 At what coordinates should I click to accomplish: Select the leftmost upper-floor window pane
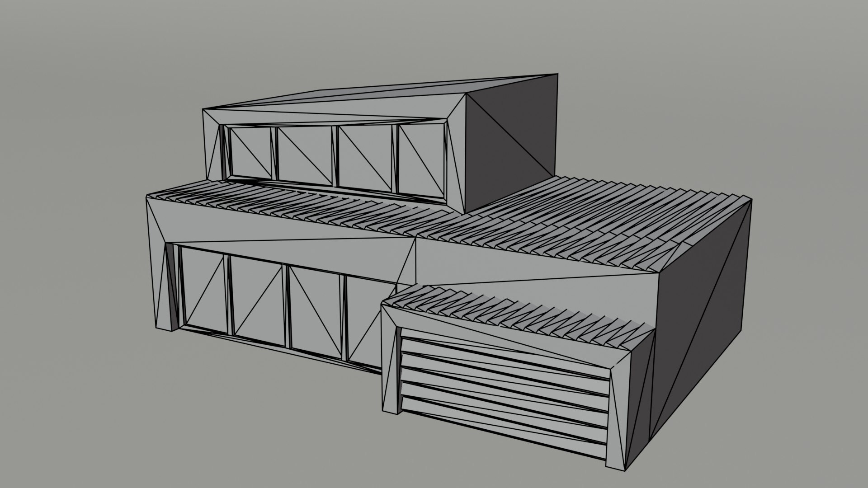pos(251,154)
